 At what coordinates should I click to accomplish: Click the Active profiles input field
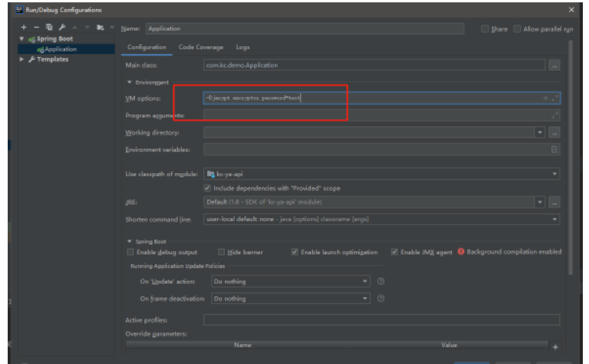(381, 319)
